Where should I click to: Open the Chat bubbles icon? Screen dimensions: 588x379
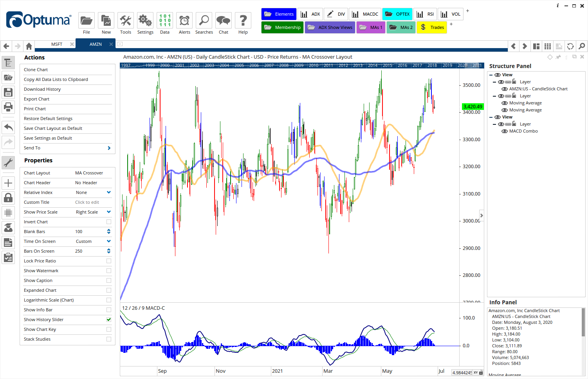[x=224, y=20]
